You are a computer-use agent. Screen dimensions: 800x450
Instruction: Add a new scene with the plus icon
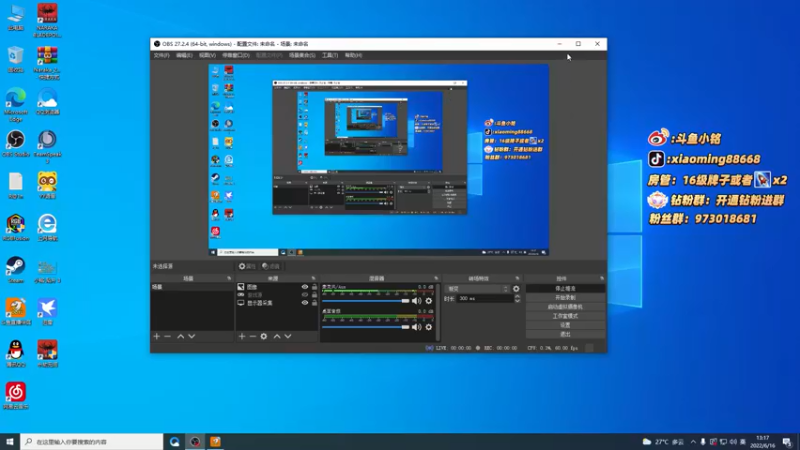157,336
